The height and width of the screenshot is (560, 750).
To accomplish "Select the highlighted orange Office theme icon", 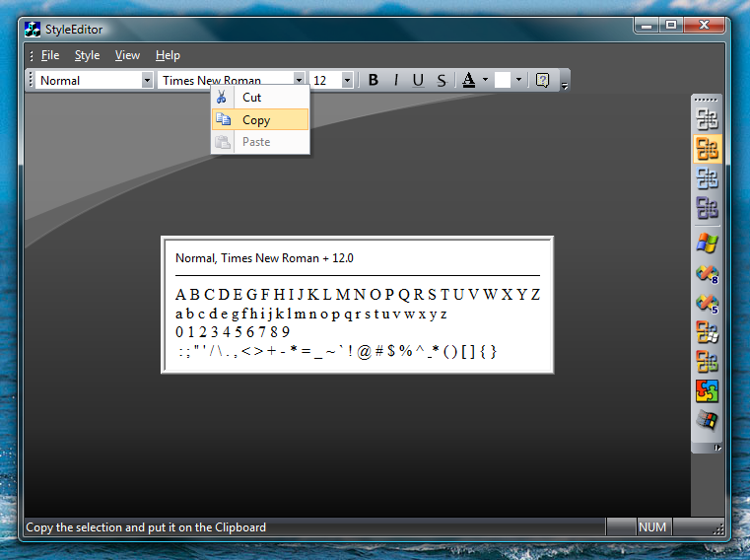I will point(707,149).
